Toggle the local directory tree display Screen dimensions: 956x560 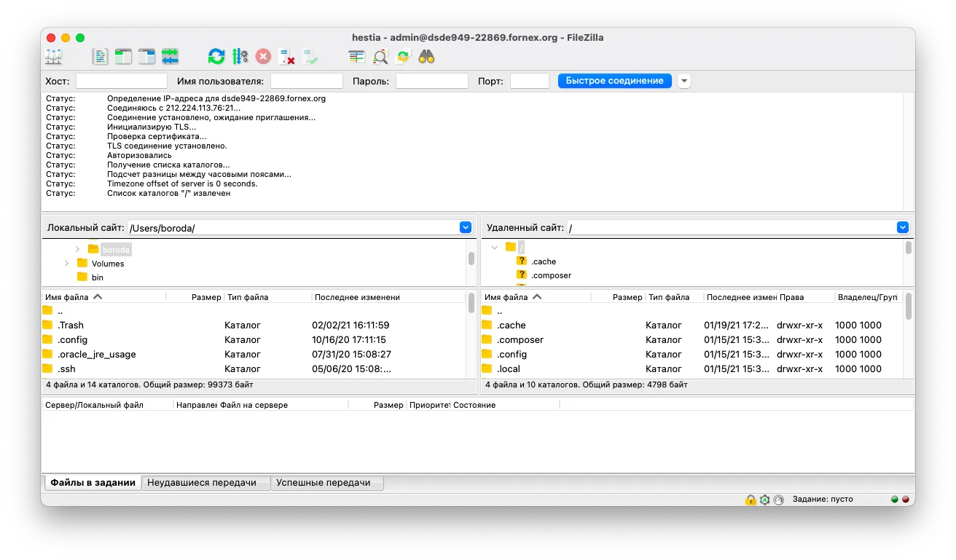click(x=123, y=56)
